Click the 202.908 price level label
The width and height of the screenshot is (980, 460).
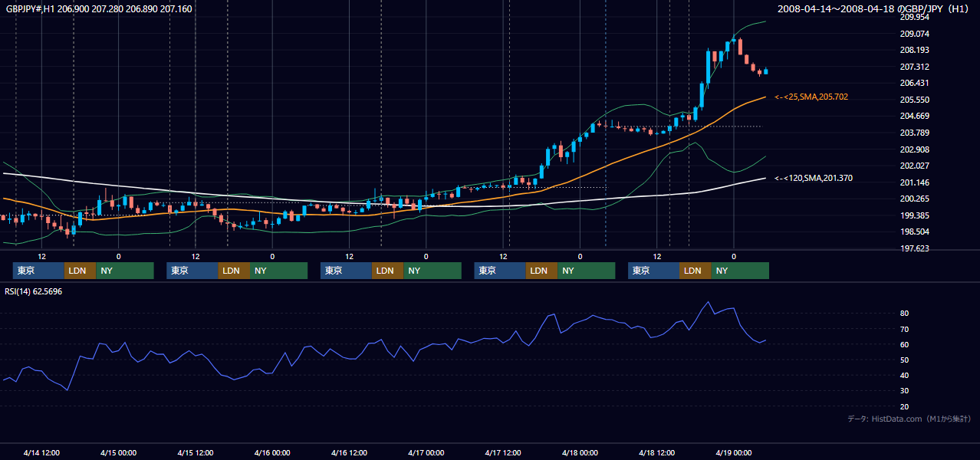(x=915, y=149)
